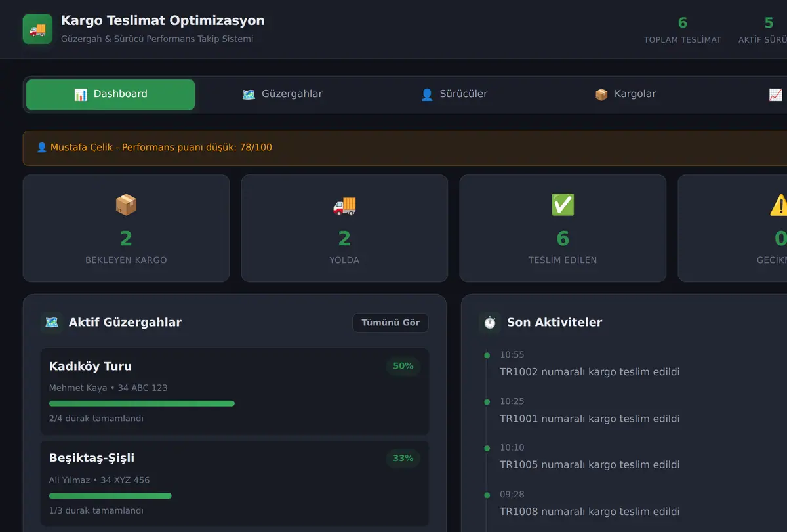Select the TR1005 delivered activity entry
787x532 pixels.
click(590, 464)
